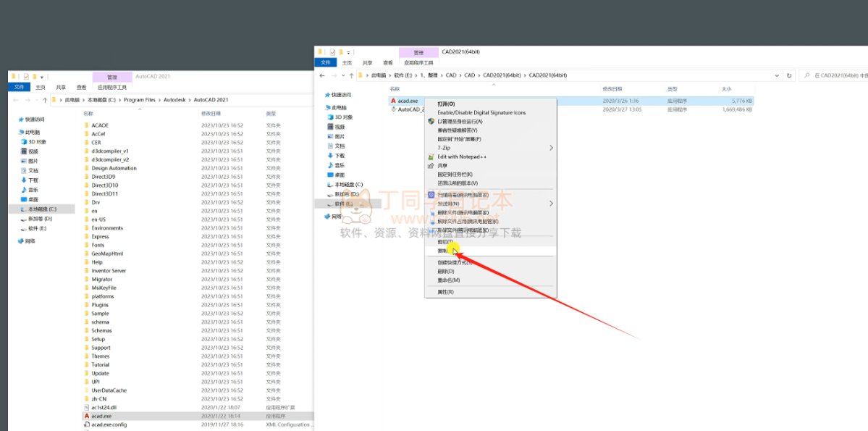Screen dimensions: 868x431
Task: Select the Plugins folder icon
Action: tap(86, 305)
